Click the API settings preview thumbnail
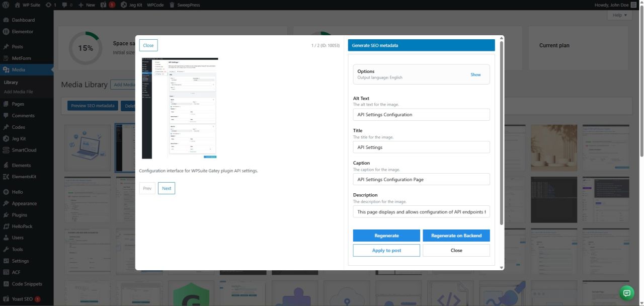644x306 pixels. click(180, 108)
